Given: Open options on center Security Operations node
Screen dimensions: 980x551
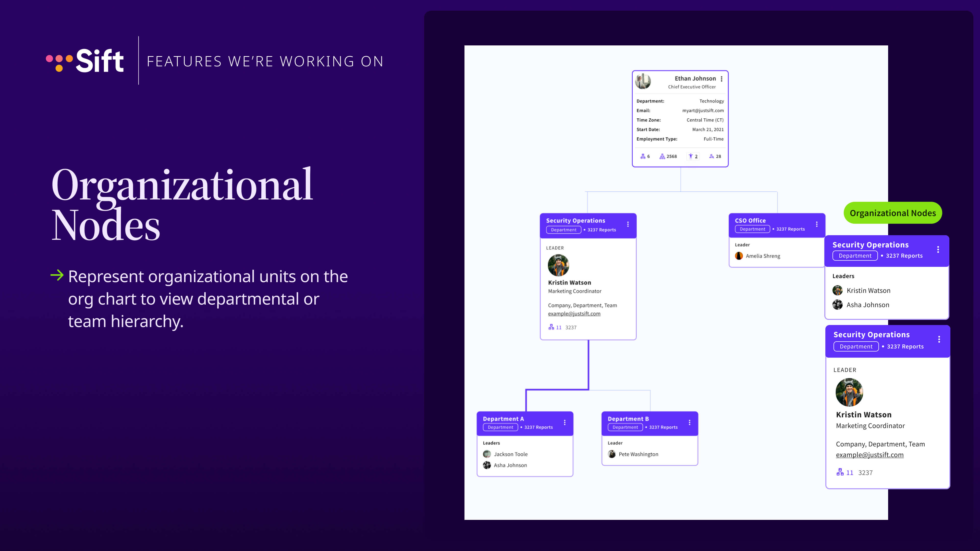Looking at the screenshot, I should pyautogui.click(x=628, y=224).
